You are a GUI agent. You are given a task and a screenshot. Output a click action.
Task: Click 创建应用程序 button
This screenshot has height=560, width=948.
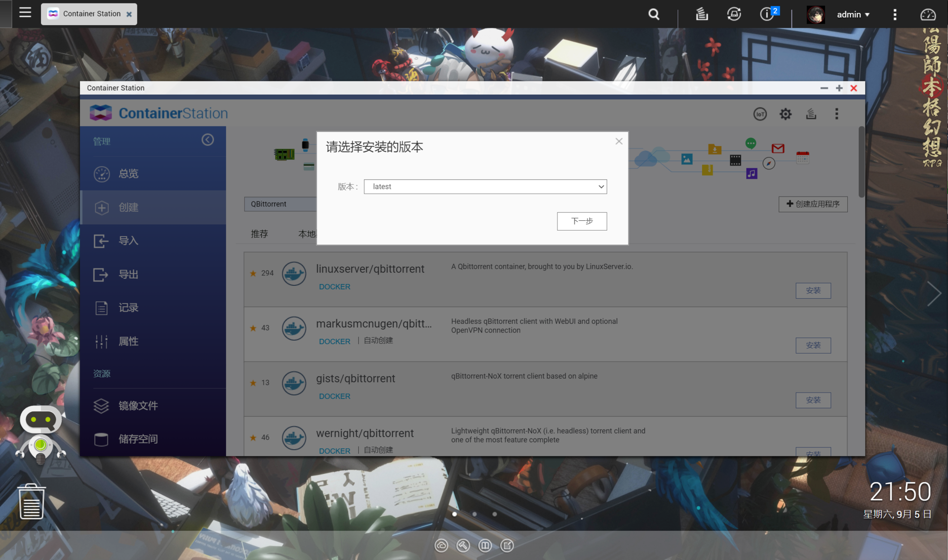coord(813,204)
